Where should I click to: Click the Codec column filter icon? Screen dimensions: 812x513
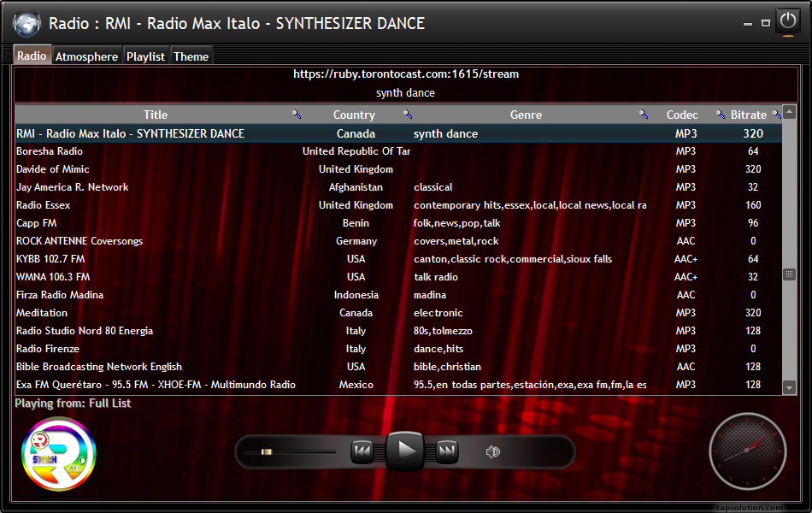coord(721,115)
